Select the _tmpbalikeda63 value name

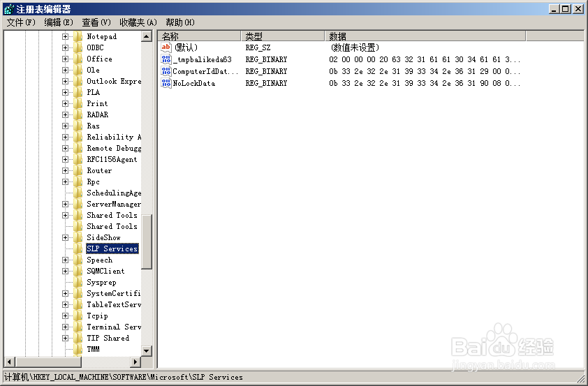(202, 59)
